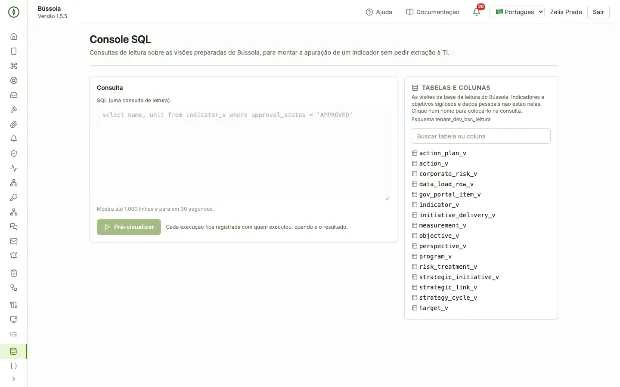Click the user name in header
The width and height of the screenshot is (620, 387).
coord(566,12)
